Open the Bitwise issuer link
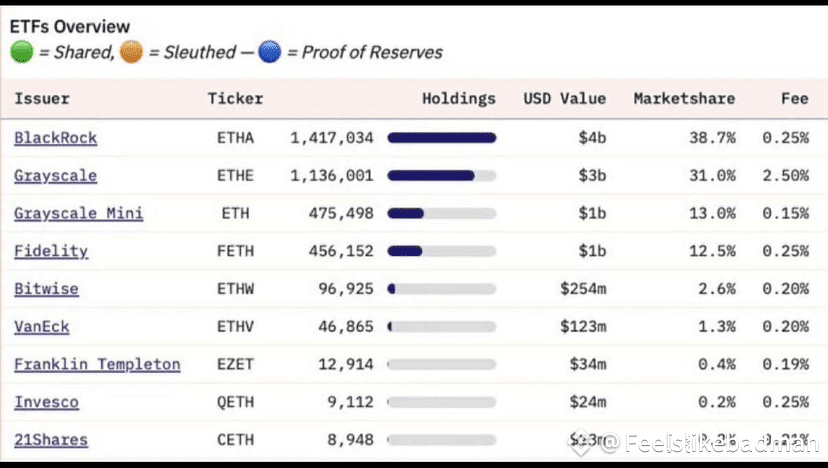The image size is (828, 468). [46, 289]
